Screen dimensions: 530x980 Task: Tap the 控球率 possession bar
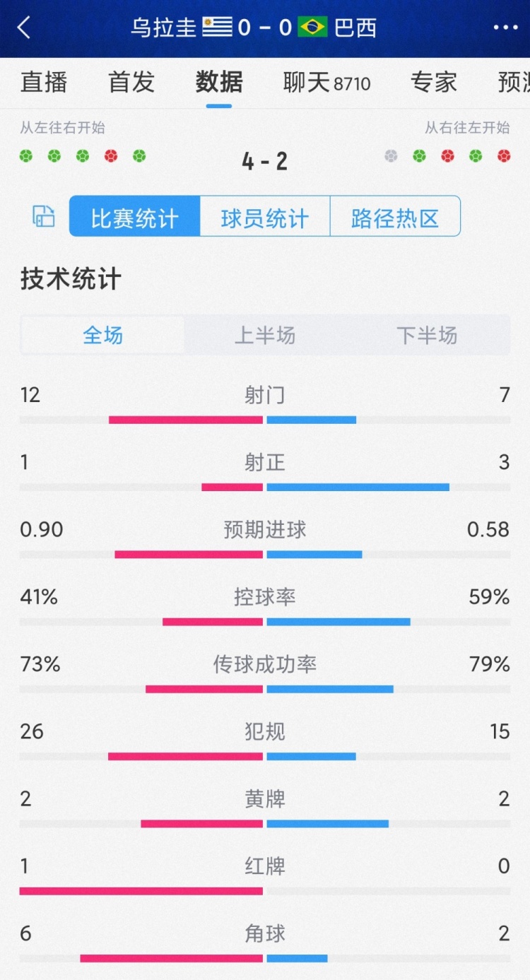point(265,622)
